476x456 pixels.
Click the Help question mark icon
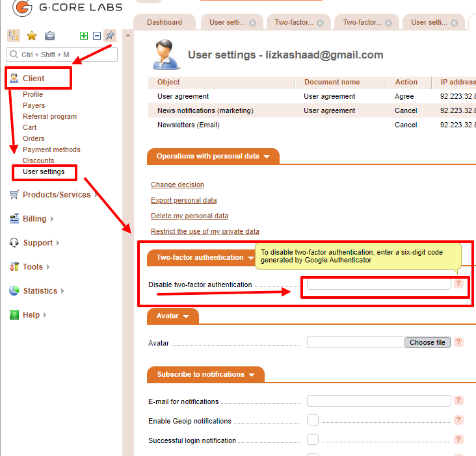[x=14, y=314]
